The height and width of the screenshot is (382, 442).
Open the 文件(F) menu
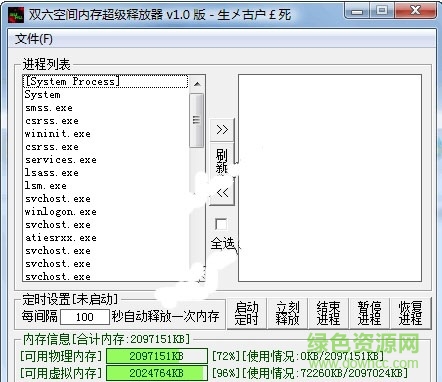coord(34,39)
